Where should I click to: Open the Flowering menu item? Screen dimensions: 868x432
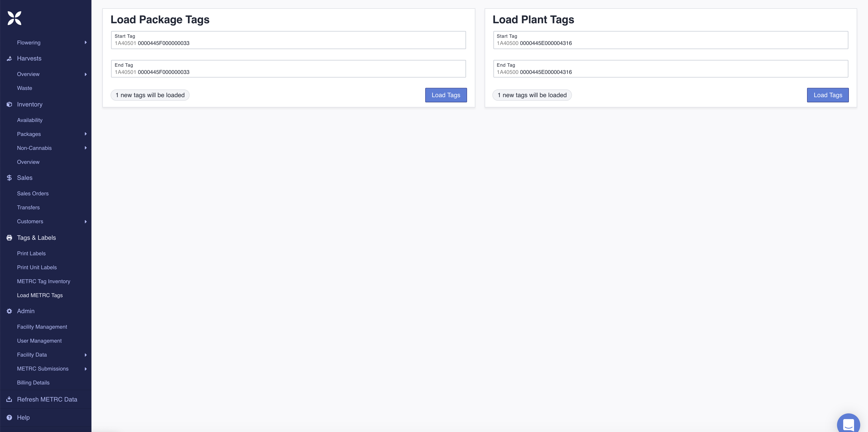29,43
